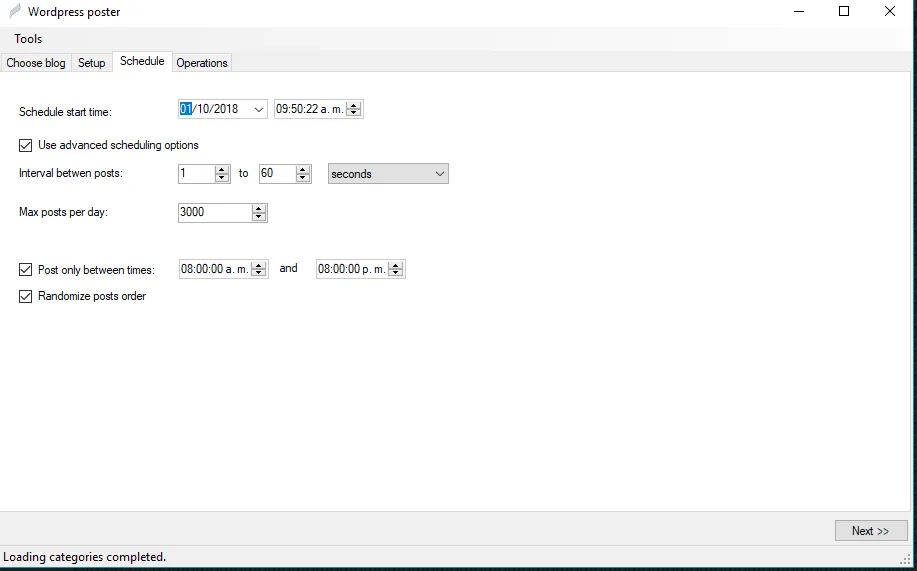This screenshot has height=571, width=917.
Task: Open the Tools menu
Action: pos(28,39)
